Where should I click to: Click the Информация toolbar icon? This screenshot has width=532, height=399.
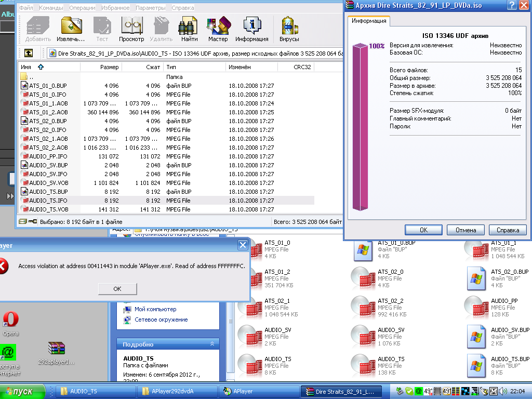pos(252,29)
